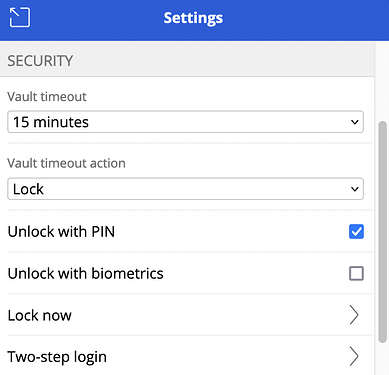The height and width of the screenshot is (375, 389).
Task: Click the chevron beside Lock now
Action: coord(354,315)
